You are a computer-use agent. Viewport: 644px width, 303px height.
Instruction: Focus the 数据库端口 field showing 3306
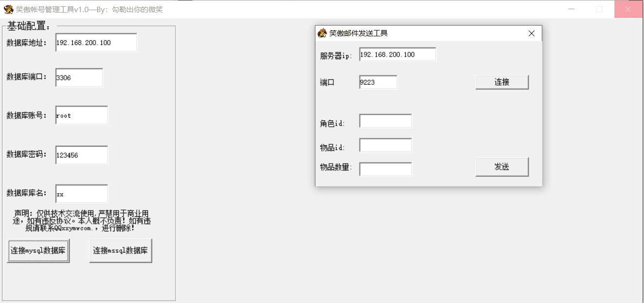coord(79,77)
